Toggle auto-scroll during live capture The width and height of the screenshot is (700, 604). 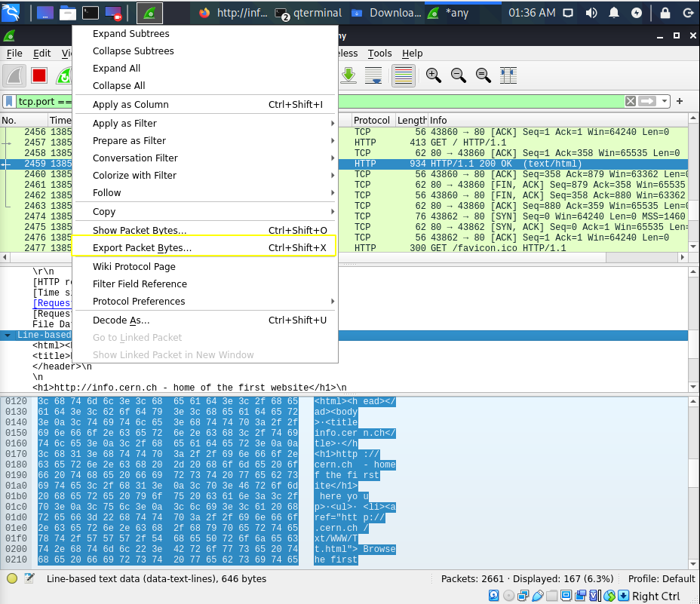[373, 75]
